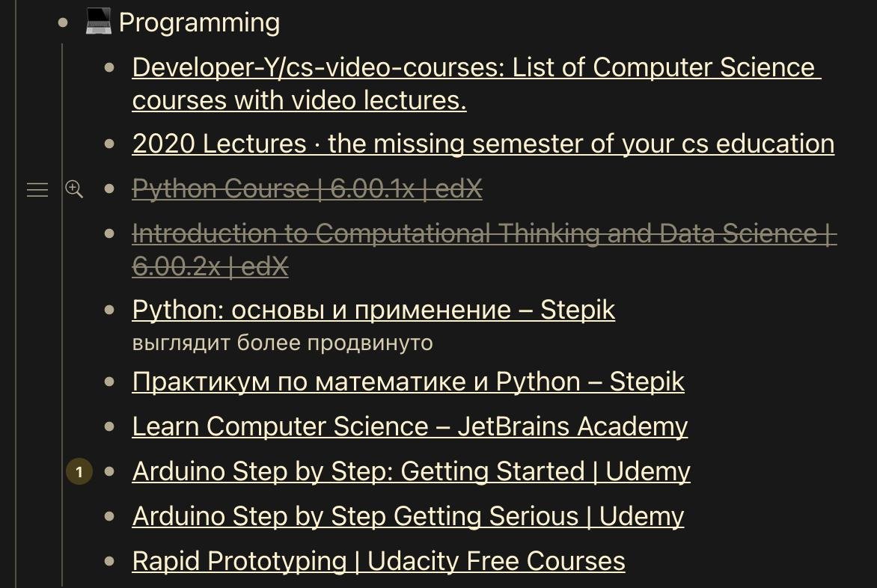Screen dimensions: 877x588
Task: Open Python: основы и применение Stepik link
Action: tap(373, 310)
